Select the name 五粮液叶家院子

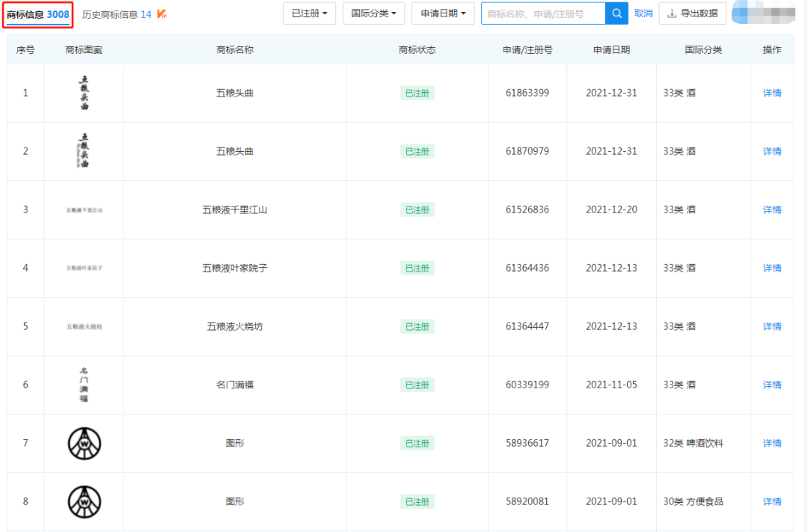click(x=234, y=268)
